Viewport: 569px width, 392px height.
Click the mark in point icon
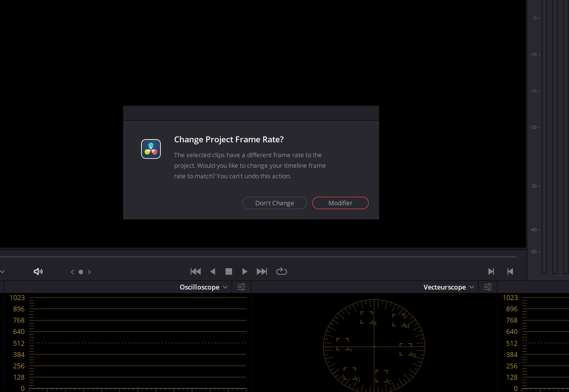[x=491, y=272]
